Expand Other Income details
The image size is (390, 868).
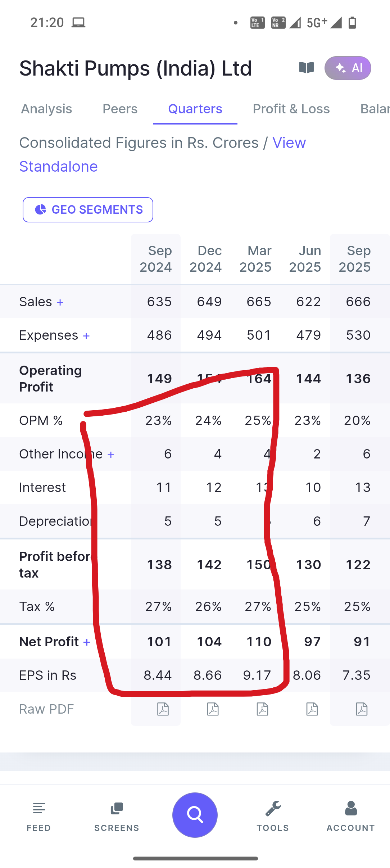click(x=111, y=455)
